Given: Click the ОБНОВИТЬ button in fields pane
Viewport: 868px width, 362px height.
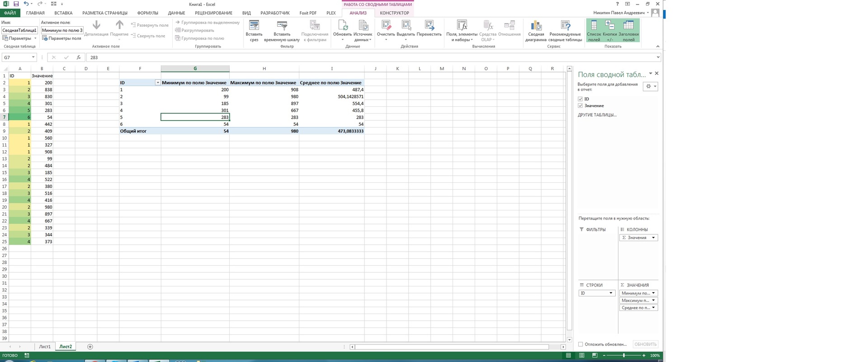Looking at the screenshot, I should click(645, 344).
